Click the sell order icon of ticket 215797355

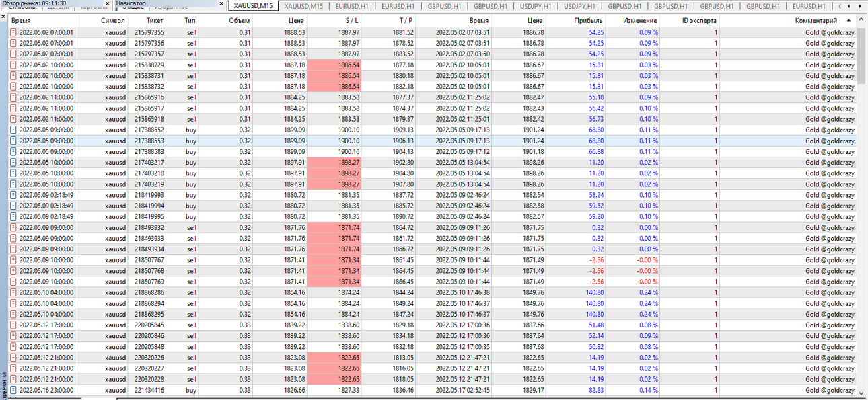(13, 32)
